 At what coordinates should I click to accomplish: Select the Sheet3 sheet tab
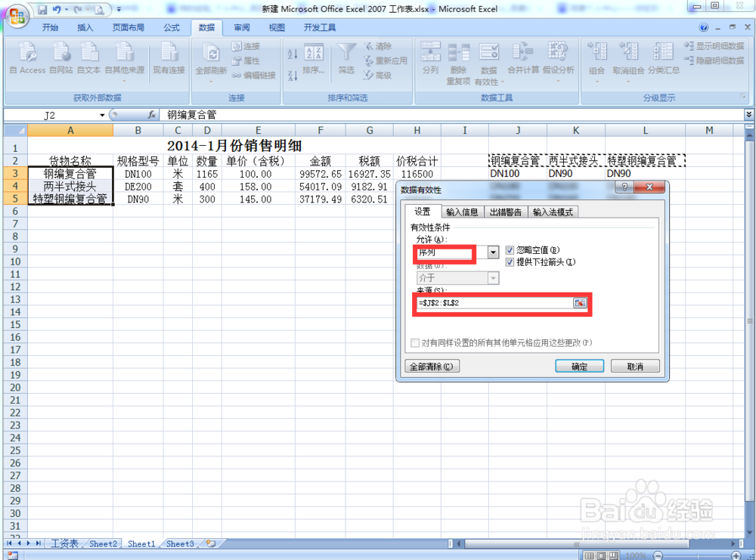(x=180, y=543)
